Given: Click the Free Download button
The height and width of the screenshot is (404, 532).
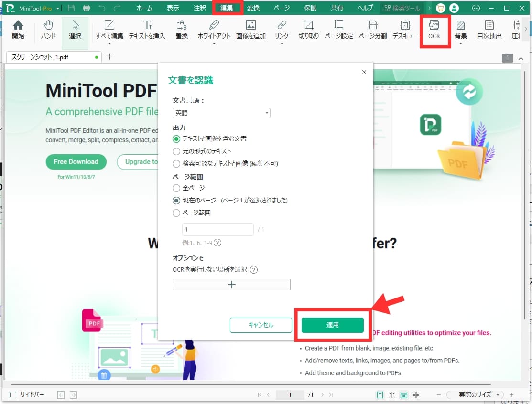Looking at the screenshot, I should tap(76, 162).
